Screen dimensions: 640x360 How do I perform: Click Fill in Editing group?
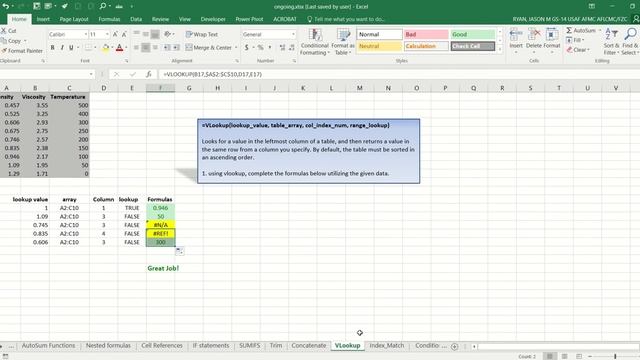pyautogui.click(x=575, y=40)
